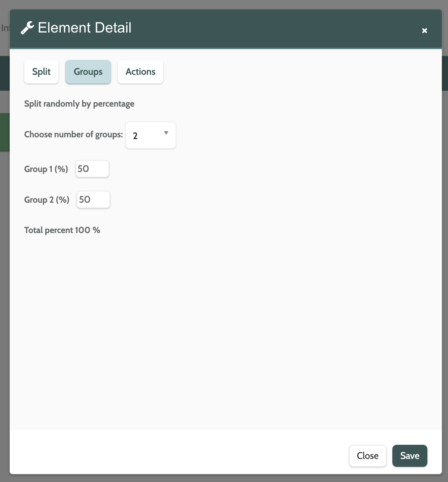Click the groups dropdown arrow
The width and height of the screenshot is (448, 482).
point(166,133)
